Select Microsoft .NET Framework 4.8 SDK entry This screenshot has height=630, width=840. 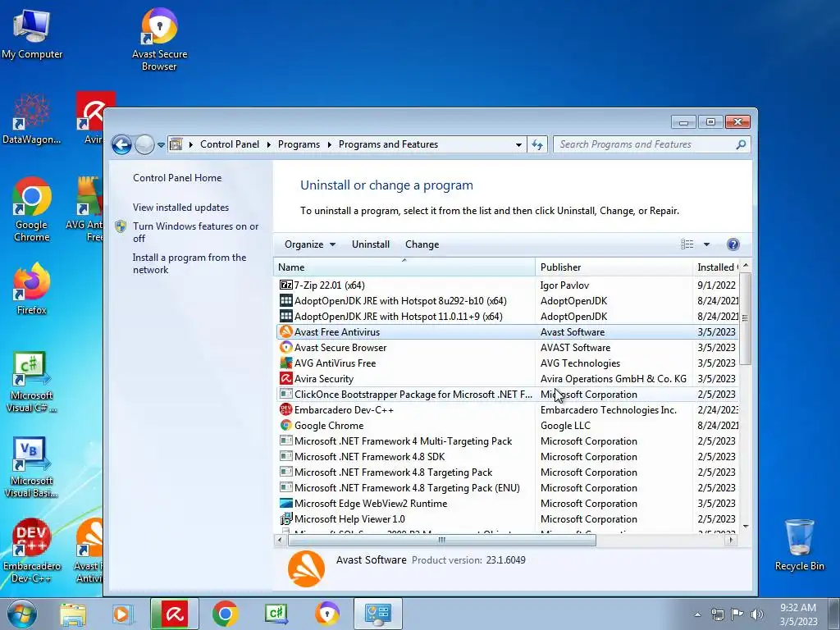(507, 456)
